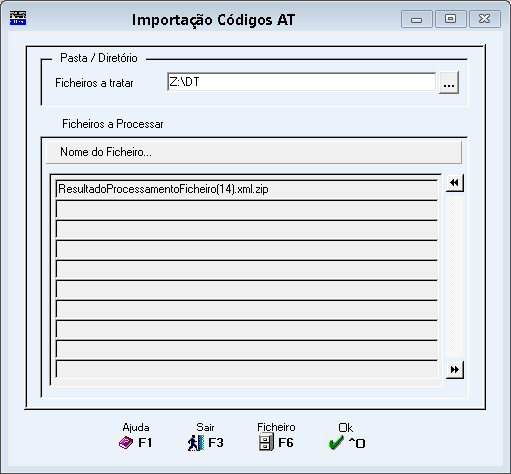Browse folder with the ellipsis button
The height and width of the screenshot is (474, 511).
(449, 82)
